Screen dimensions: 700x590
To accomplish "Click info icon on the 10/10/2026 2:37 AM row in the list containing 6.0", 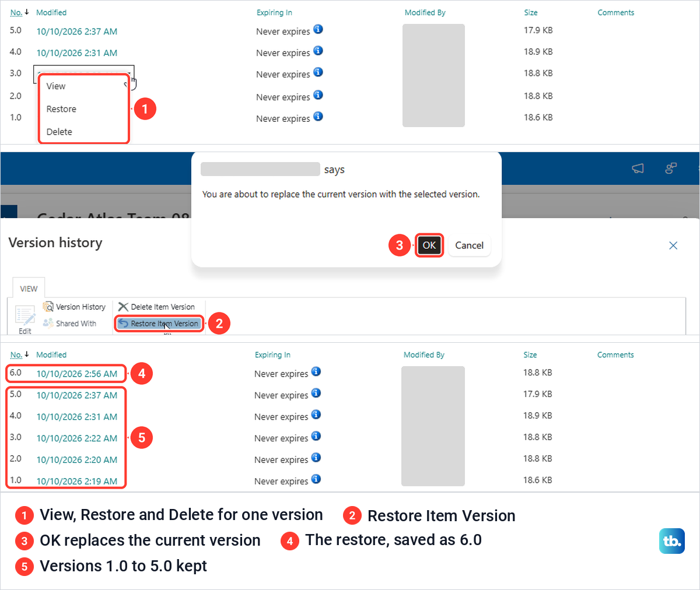I will [316, 393].
